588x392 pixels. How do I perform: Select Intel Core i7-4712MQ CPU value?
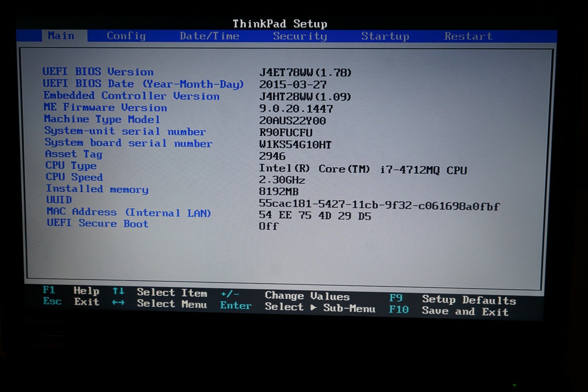click(363, 169)
